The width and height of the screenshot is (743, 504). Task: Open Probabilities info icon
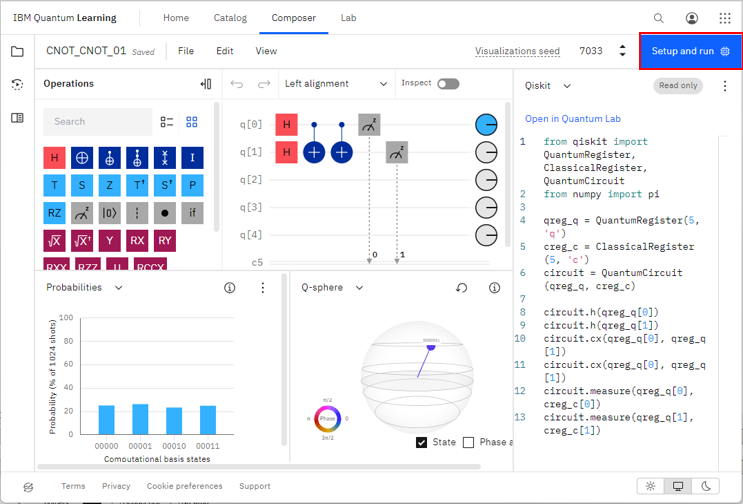pos(230,288)
